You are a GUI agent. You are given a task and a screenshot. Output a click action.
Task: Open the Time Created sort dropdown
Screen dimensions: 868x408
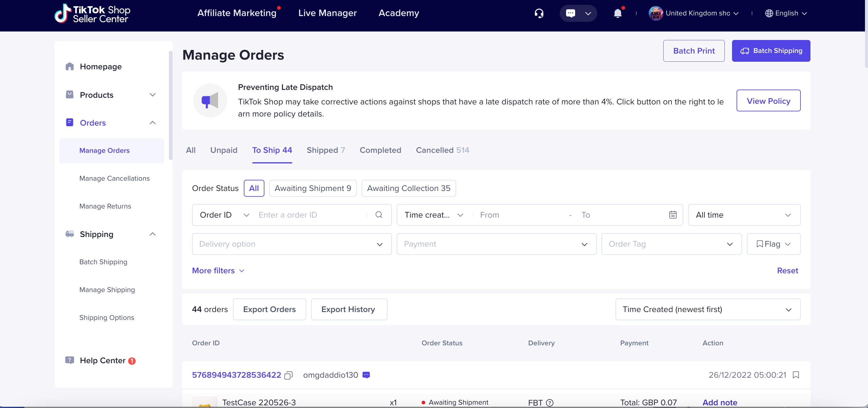707,309
